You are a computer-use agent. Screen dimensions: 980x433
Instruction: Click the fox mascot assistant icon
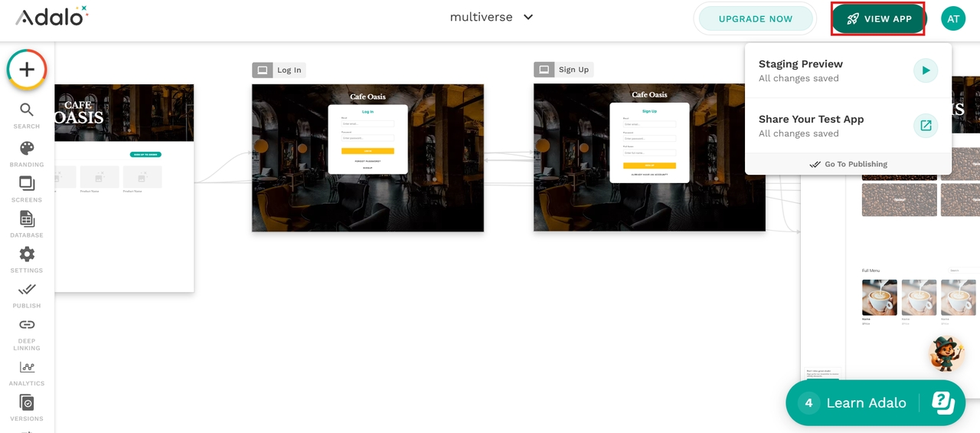click(x=946, y=353)
